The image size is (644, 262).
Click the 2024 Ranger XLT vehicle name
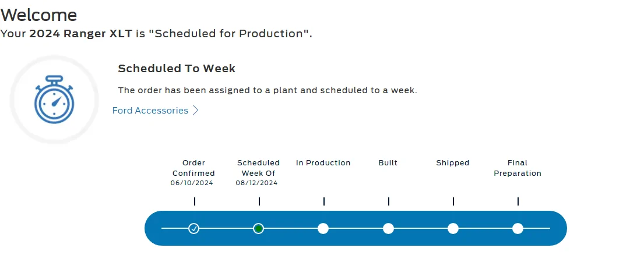point(81,34)
